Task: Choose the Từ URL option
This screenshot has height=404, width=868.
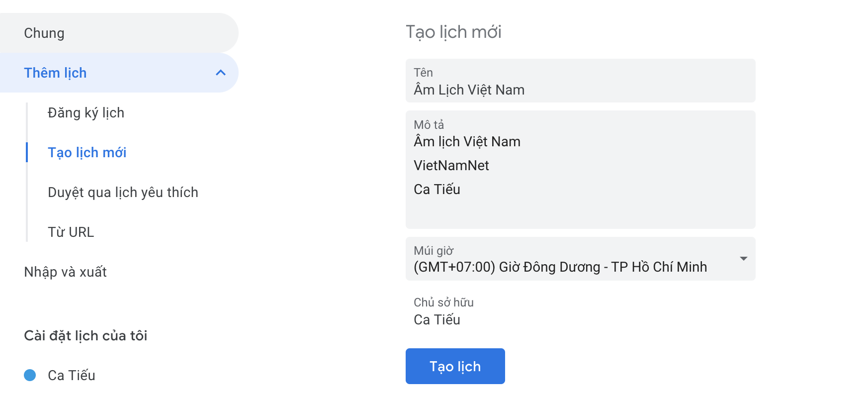Action: pos(71,232)
